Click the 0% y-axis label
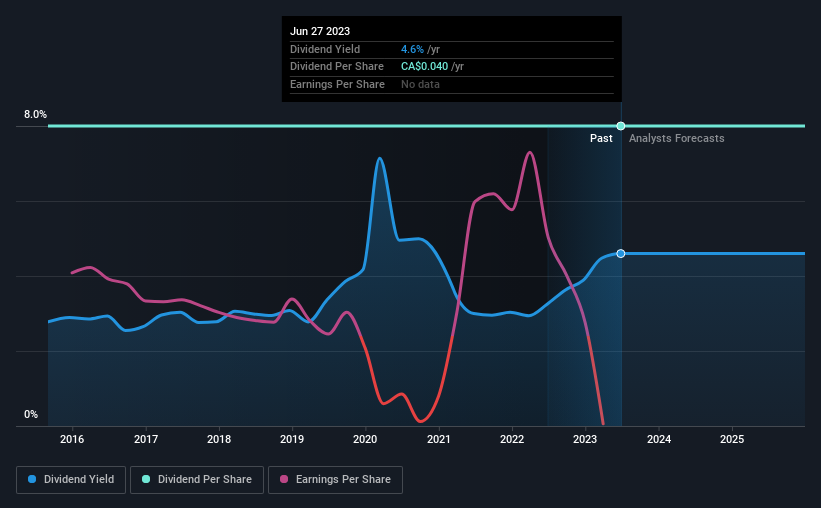Image resolution: width=821 pixels, height=508 pixels. (31, 414)
